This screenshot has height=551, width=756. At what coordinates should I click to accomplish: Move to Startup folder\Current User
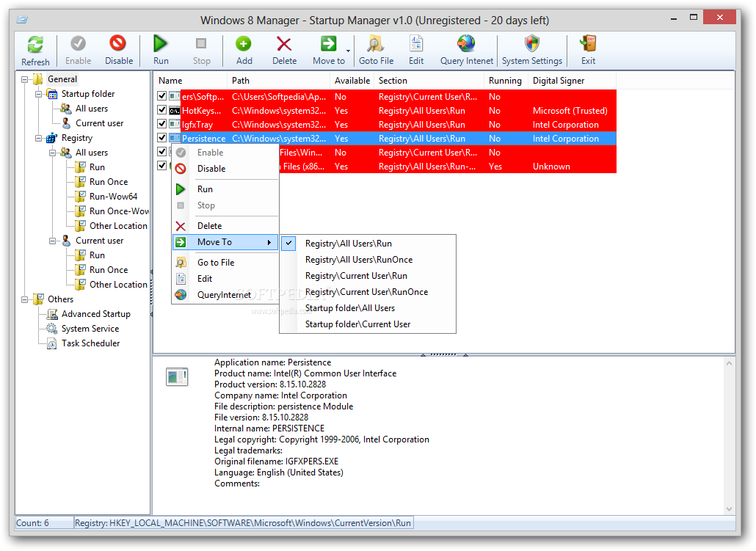coord(368,324)
